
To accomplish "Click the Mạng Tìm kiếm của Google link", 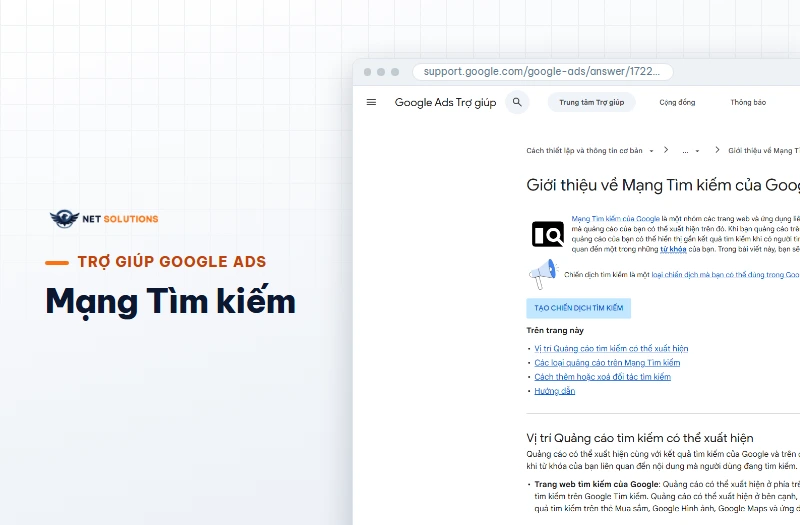I will 615,218.
